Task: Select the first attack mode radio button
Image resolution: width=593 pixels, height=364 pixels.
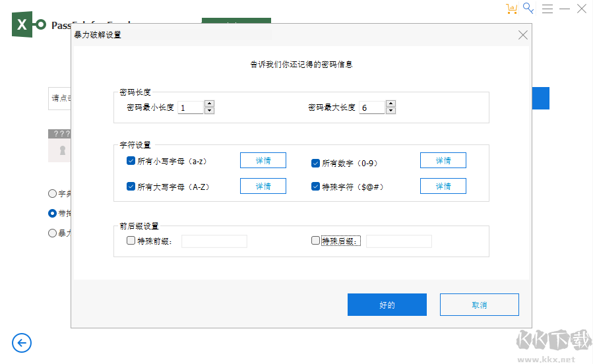Action: (52, 193)
